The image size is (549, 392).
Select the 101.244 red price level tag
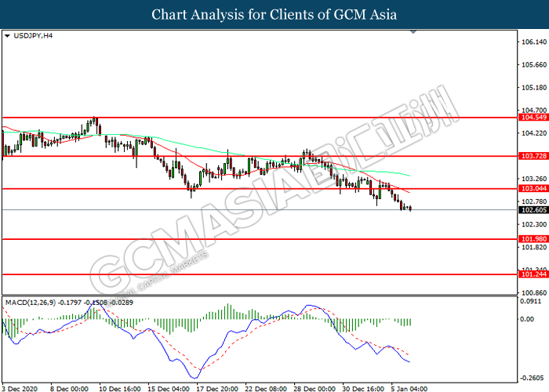[x=533, y=274]
